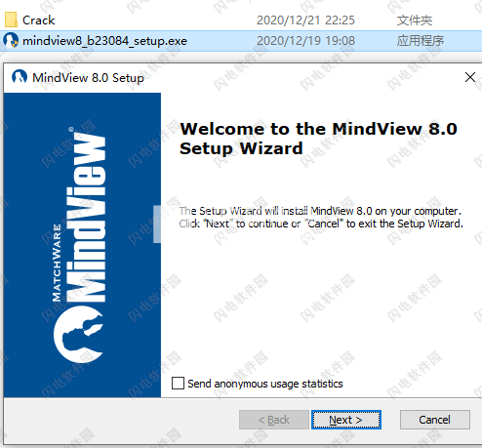Click the MindView 8.0 Setup title text
Screen dimensions: 482x448
click(88, 78)
